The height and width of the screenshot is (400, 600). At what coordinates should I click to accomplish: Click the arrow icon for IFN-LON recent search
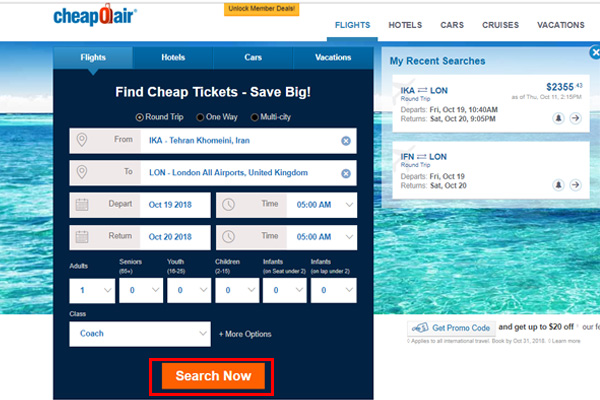575,185
